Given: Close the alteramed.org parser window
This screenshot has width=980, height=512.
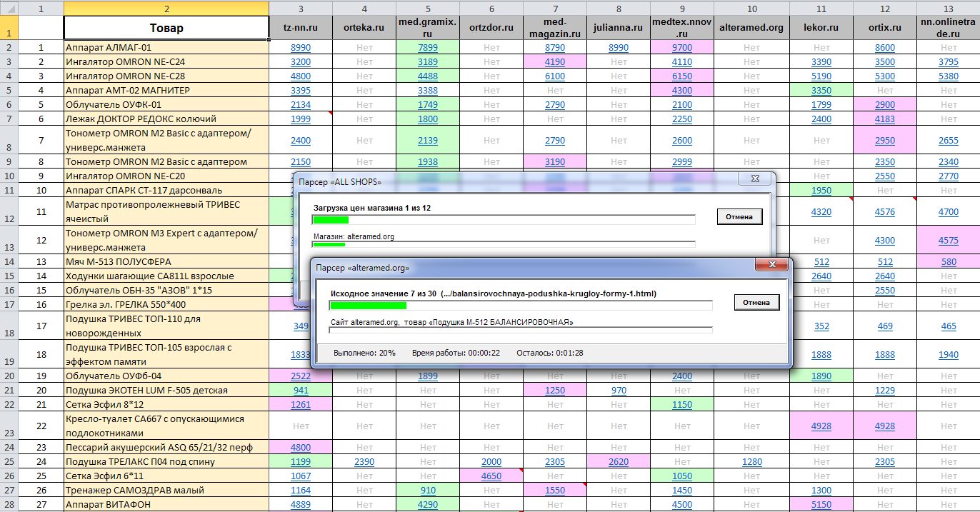Looking at the screenshot, I should tap(774, 266).
